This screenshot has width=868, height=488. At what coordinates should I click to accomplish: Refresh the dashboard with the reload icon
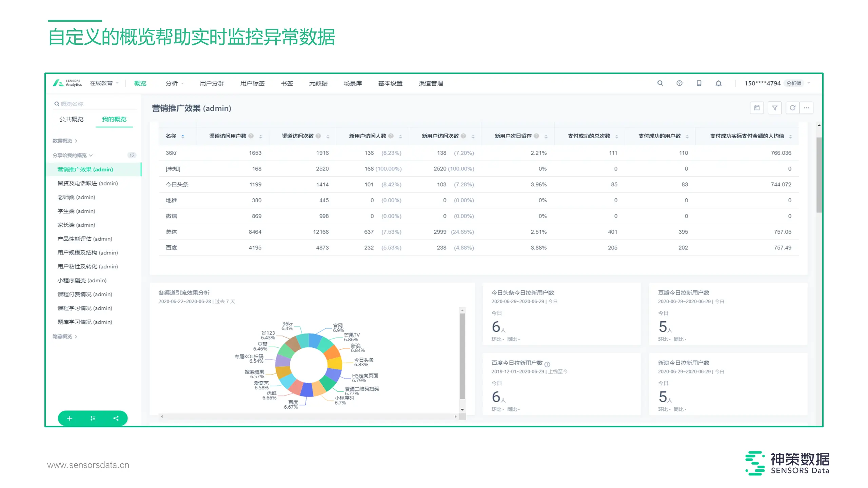pos(792,108)
